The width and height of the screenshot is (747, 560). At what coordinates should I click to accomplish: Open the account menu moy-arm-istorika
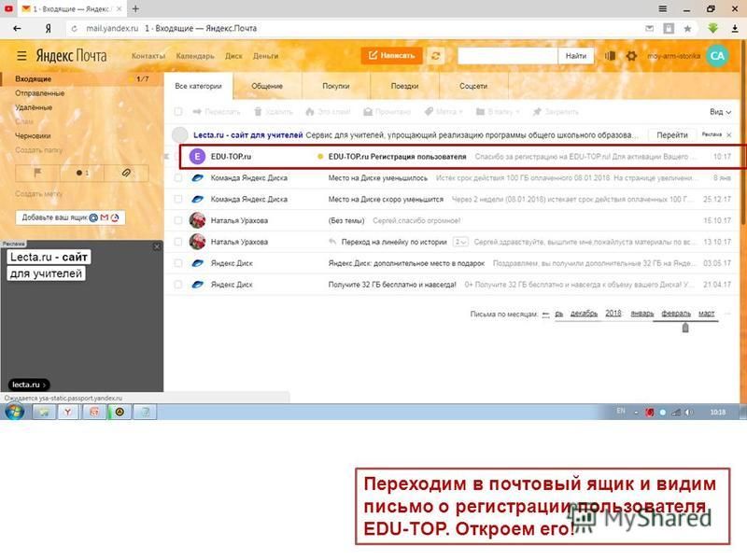click(x=673, y=56)
